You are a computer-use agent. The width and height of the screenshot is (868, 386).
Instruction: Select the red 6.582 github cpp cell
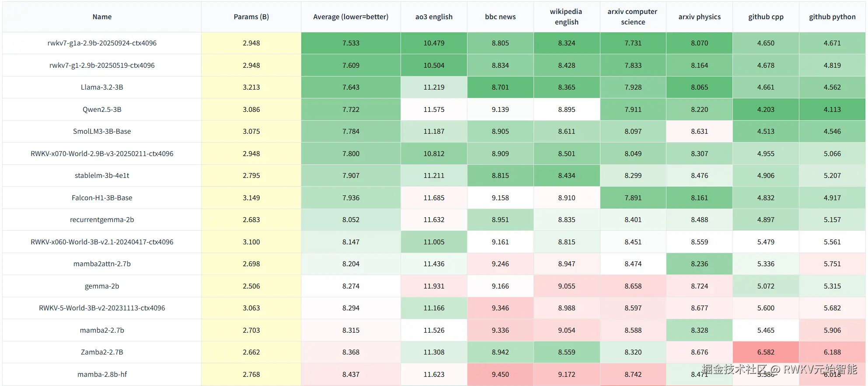tap(766, 352)
